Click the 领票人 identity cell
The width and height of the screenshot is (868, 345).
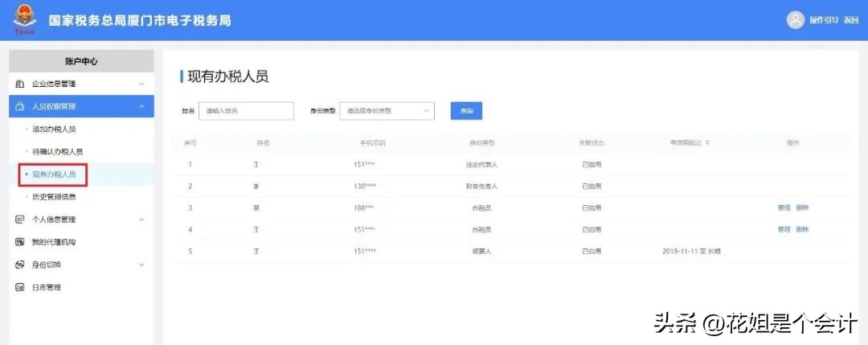click(481, 252)
